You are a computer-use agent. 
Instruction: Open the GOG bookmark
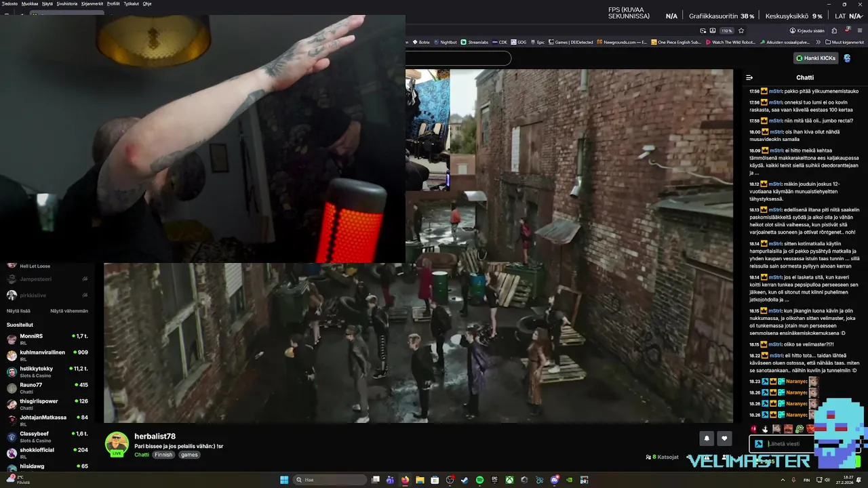coord(518,42)
